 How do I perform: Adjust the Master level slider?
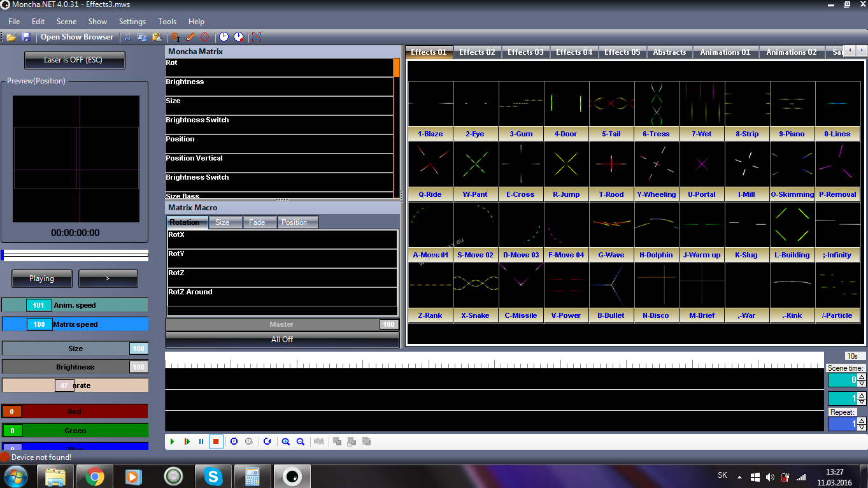tap(282, 325)
